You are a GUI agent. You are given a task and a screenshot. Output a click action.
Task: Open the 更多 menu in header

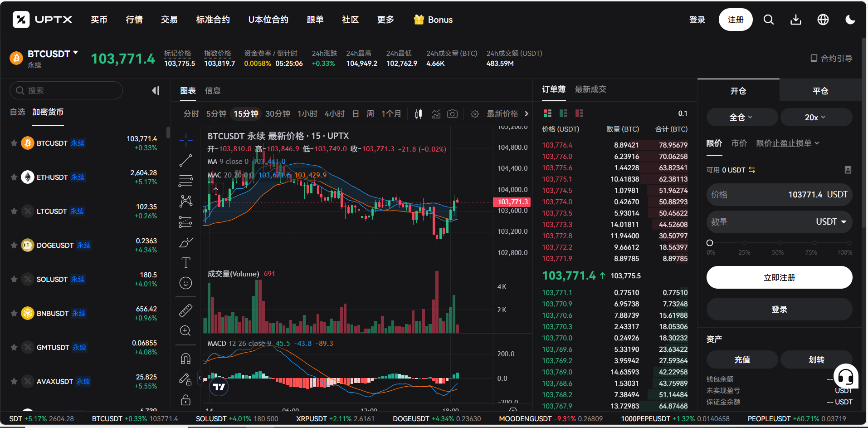[385, 20]
